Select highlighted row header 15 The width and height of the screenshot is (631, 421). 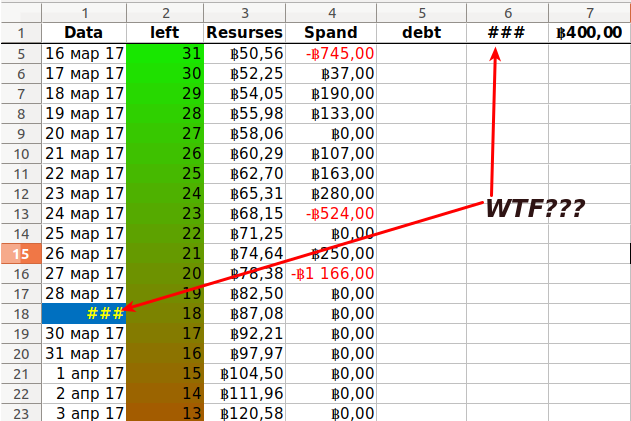coord(21,254)
